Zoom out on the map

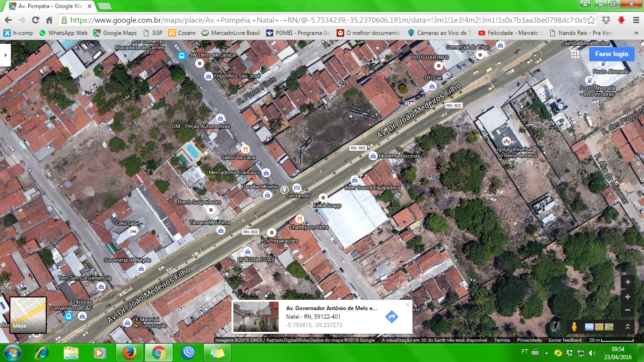[x=627, y=310]
